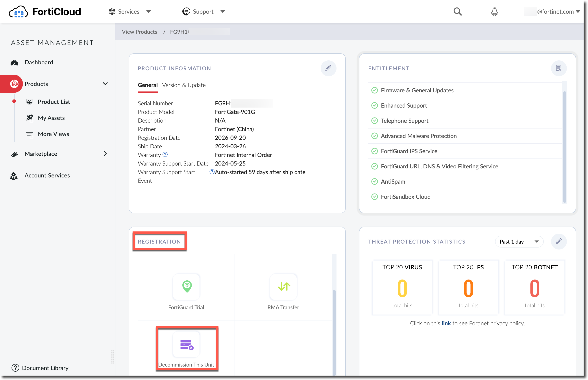Open More Views in sidebar
The height and width of the screenshot is (380, 588).
click(53, 134)
